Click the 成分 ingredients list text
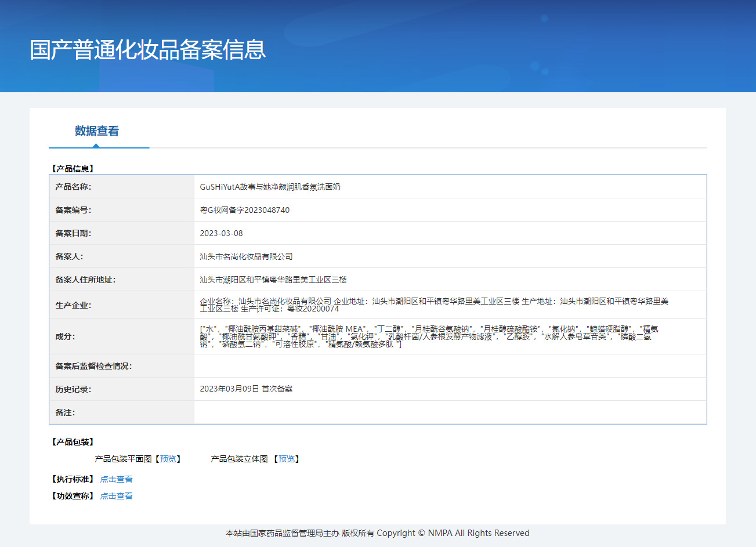The height and width of the screenshot is (547, 756). coord(429,336)
